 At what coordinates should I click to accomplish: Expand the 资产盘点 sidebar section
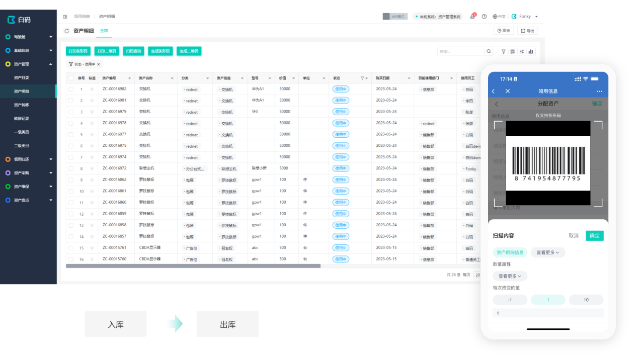[x=51, y=200]
